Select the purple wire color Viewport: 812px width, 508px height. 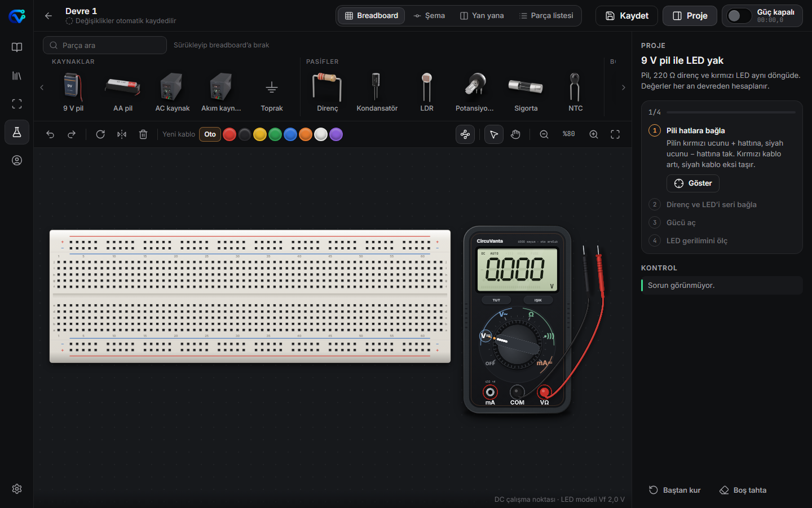pos(336,134)
